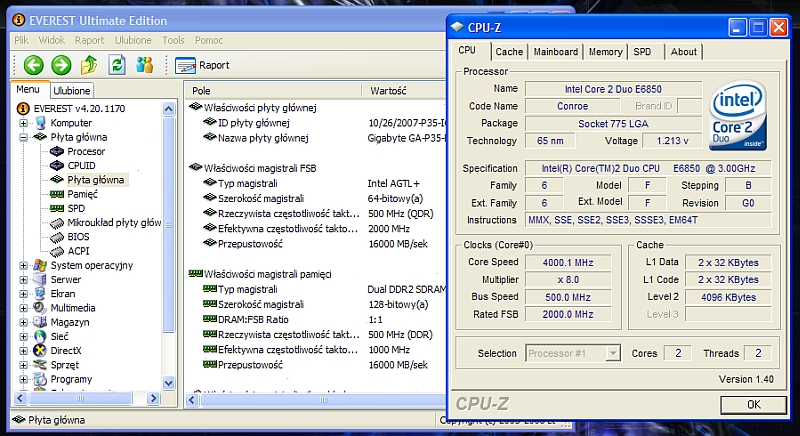
Task: Switch to the Cache tab in CPU-Z
Action: (x=509, y=52)
